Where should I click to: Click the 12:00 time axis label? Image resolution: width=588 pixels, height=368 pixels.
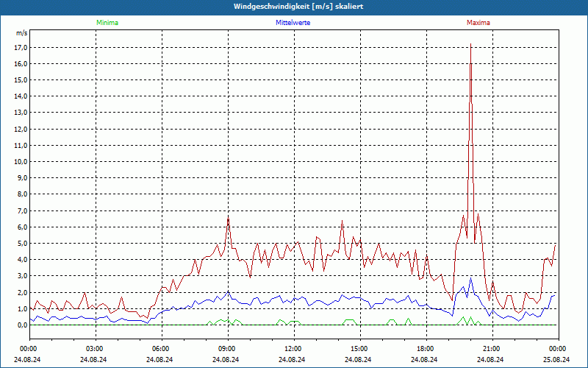[x=293, y=349]
